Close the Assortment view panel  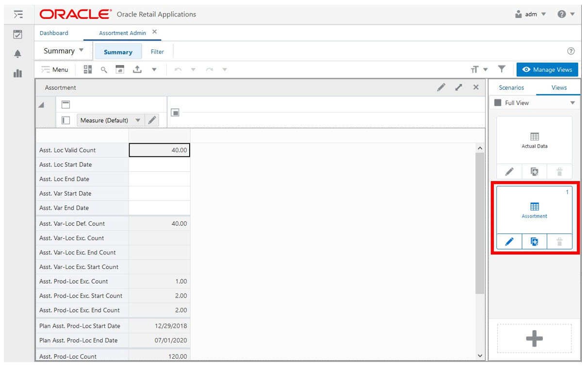[x=476, y=87]
